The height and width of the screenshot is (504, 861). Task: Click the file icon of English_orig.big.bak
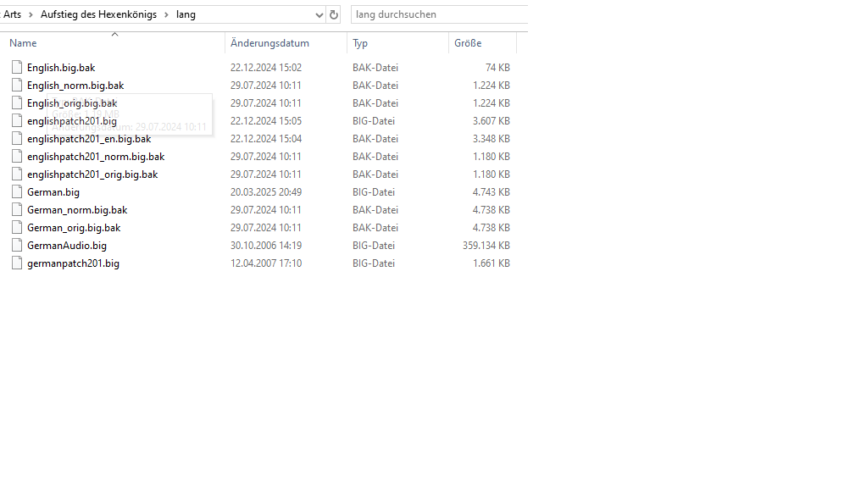tap(17, 102)
